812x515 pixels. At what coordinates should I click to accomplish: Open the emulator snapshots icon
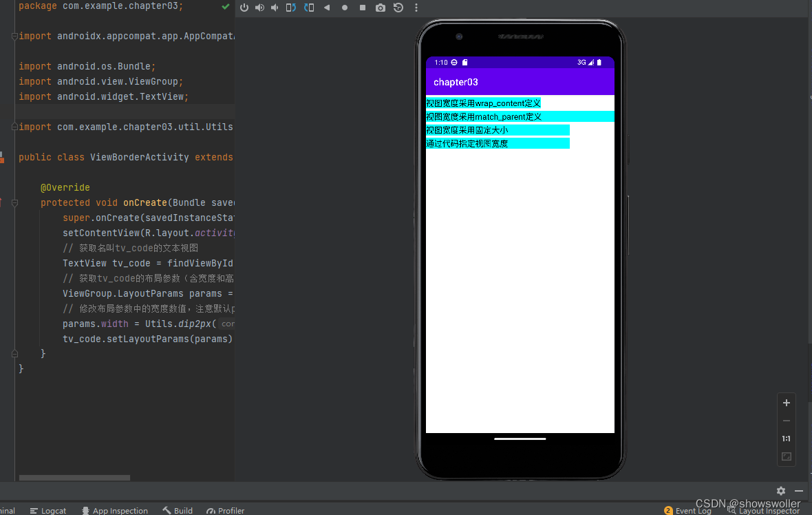(x=398, y=8)
